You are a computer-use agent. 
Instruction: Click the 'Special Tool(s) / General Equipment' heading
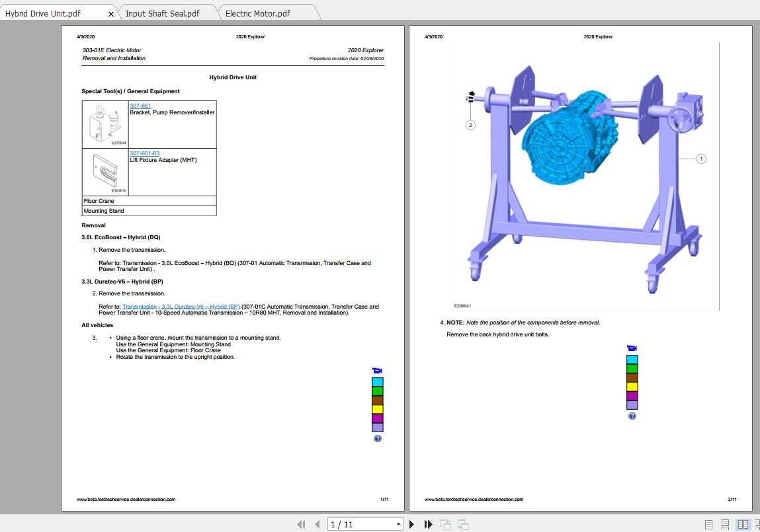pyautogui.click(x=130, y=91)
